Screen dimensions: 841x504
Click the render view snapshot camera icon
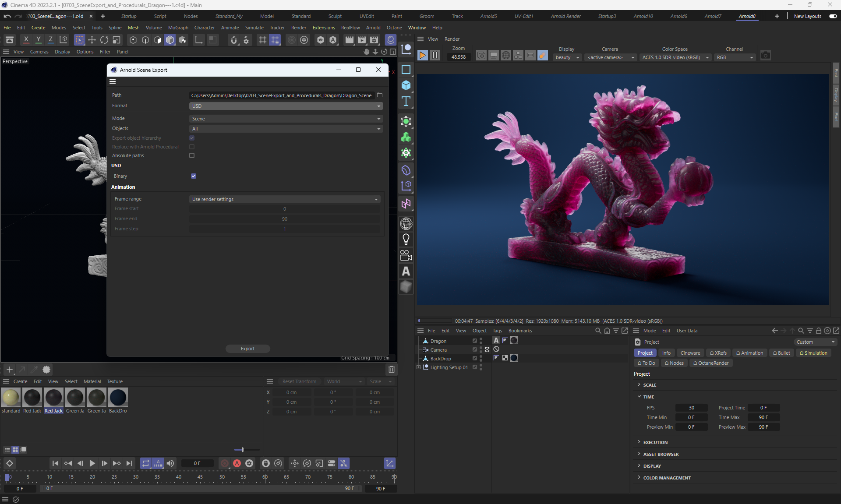point(765,56)
